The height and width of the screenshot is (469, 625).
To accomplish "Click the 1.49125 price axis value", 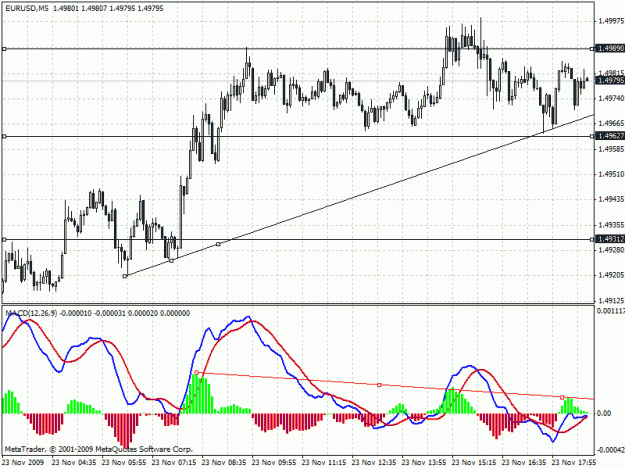I will pos(611,300).
